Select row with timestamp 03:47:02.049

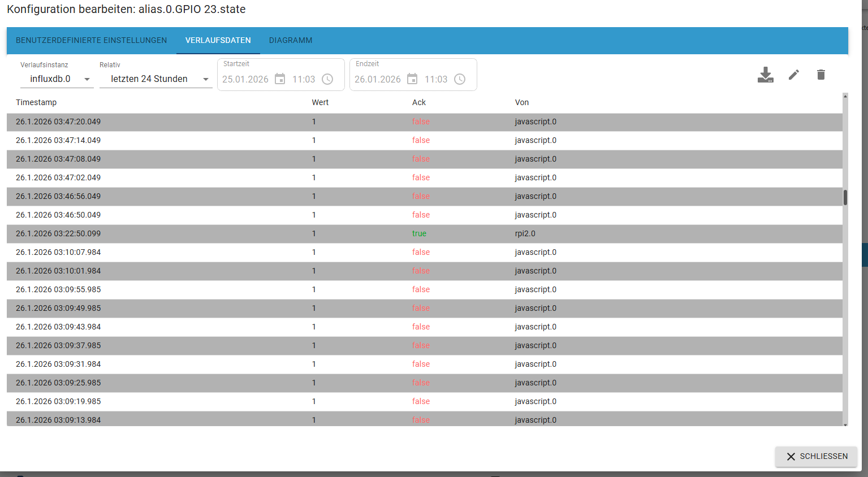click(425, 177)
